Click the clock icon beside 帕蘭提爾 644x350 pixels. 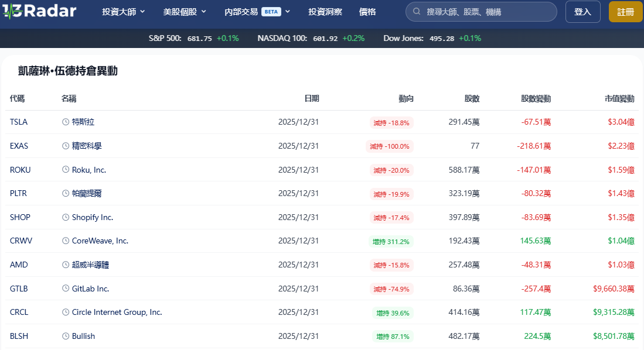(x=66, y=193)
